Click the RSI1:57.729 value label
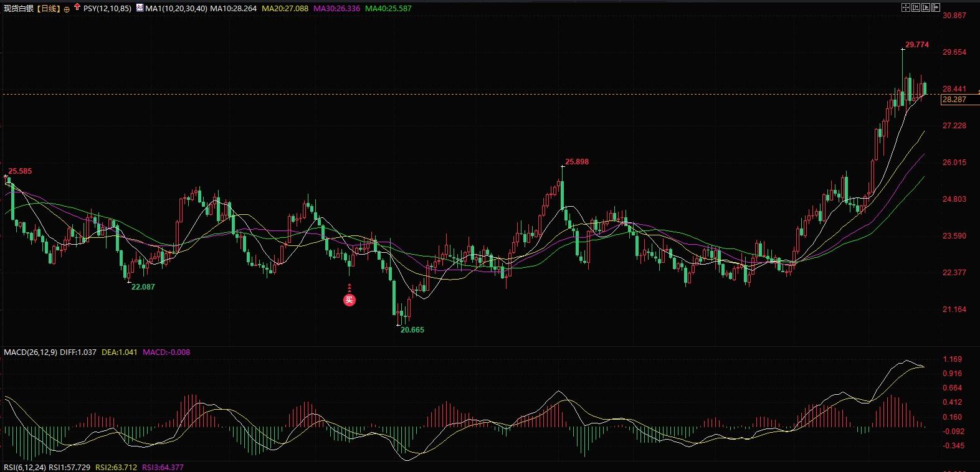Viewport: 980px width, 472px height. [69, 467]
